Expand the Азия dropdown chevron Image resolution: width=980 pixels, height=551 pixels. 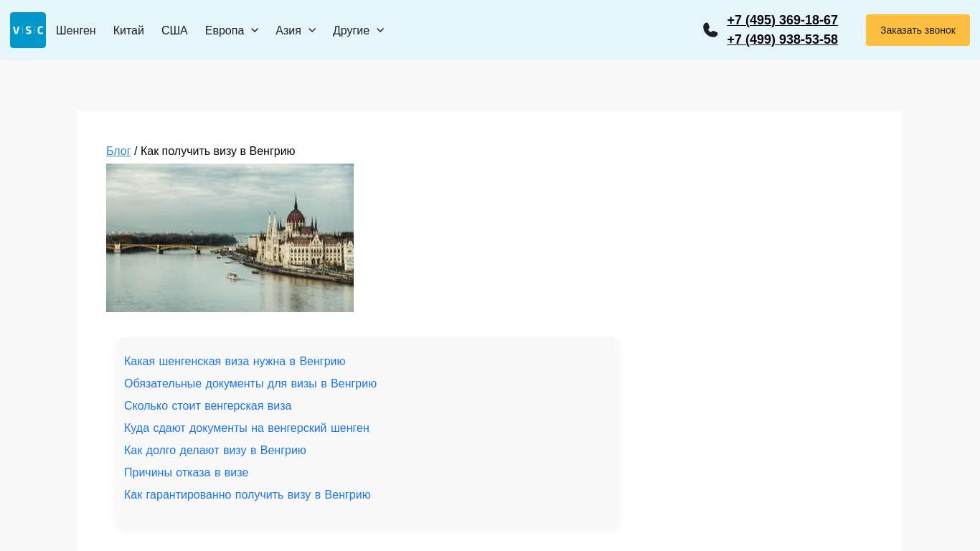coord(312,30)
